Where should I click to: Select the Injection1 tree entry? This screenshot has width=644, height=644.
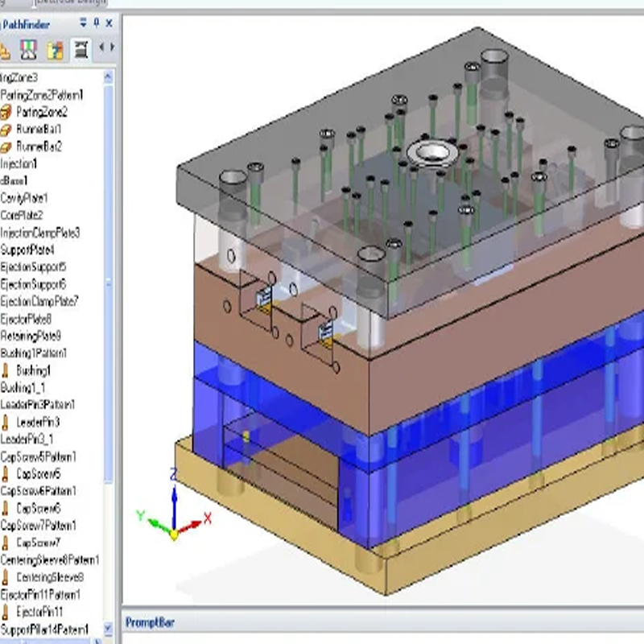[x=19, y=164]
